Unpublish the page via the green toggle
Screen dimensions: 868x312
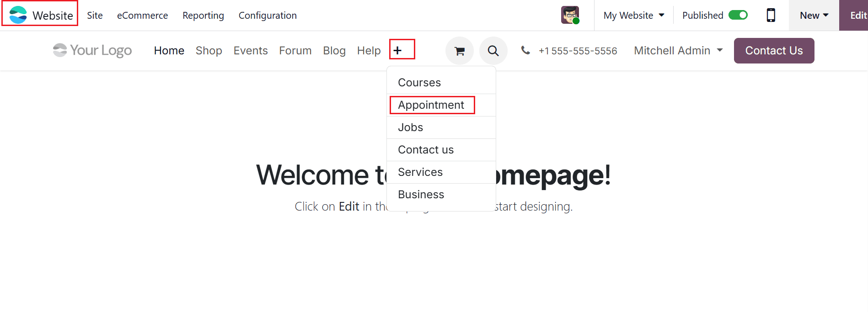pos(738,15)
